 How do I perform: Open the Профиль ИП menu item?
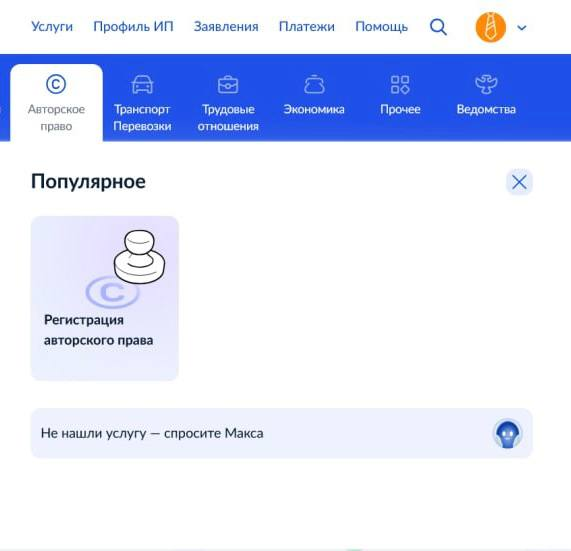(133, 27)
